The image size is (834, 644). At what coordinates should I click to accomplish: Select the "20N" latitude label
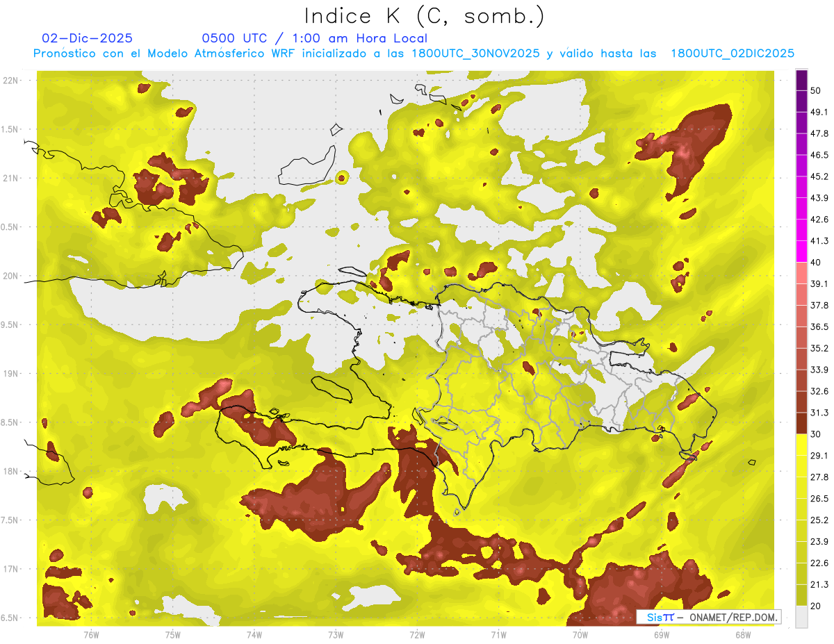click(11, 276)
